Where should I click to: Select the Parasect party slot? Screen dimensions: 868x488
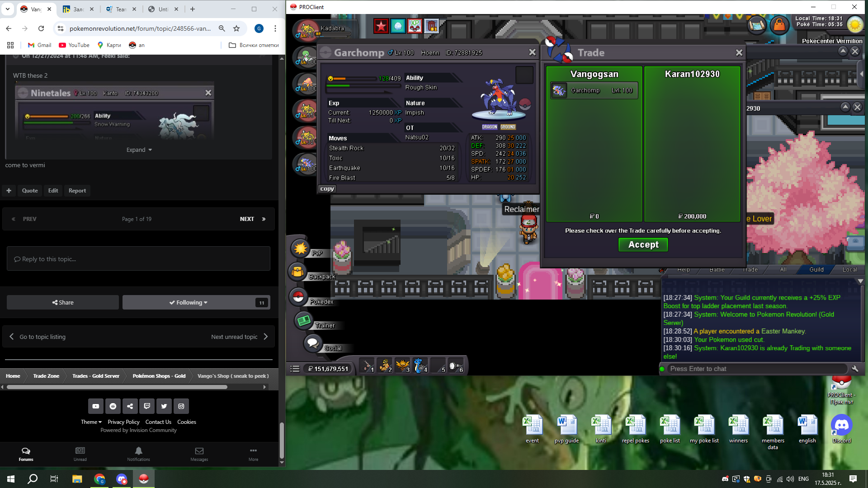307,84
